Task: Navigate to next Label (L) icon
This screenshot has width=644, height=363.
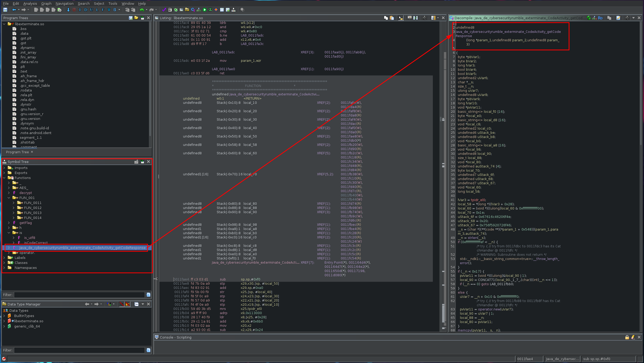Action: 97,10
